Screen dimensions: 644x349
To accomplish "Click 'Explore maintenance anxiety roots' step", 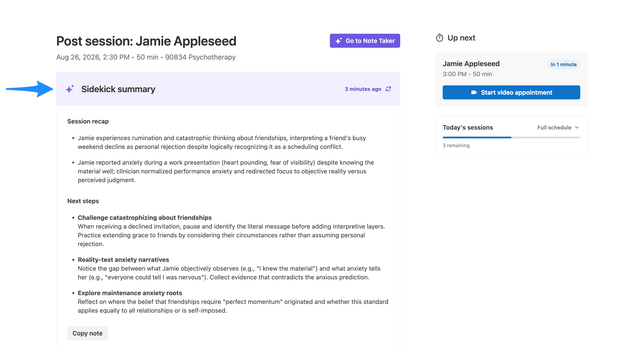I will [x=130, y=293].
